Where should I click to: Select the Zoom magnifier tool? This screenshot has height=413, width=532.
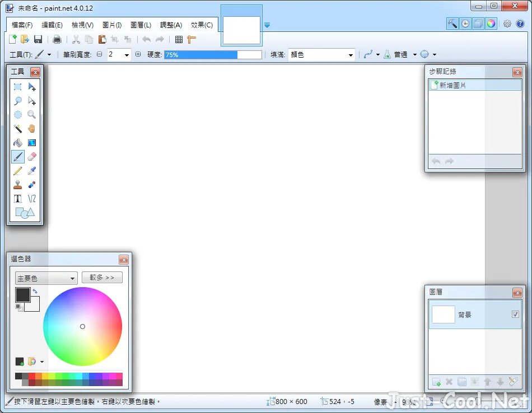tap(32, 115)
